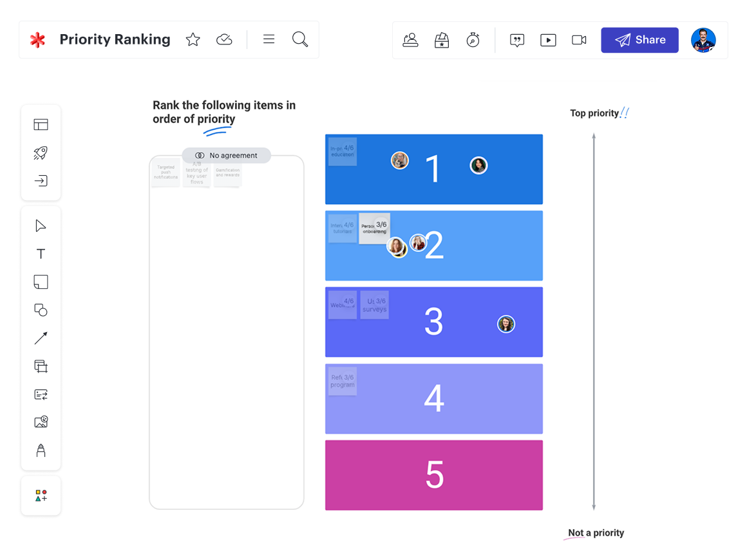Choose the line arrow tool
Image resolution: width=747 pixels, height=560 pixels.
(x=41, y=338)
